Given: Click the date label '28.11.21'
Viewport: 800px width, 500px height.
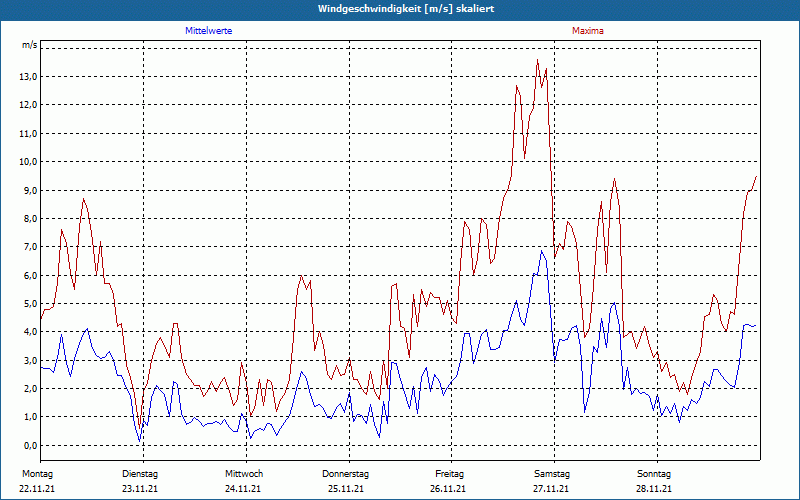Looking at the screenshot, I should pos(654,489).
